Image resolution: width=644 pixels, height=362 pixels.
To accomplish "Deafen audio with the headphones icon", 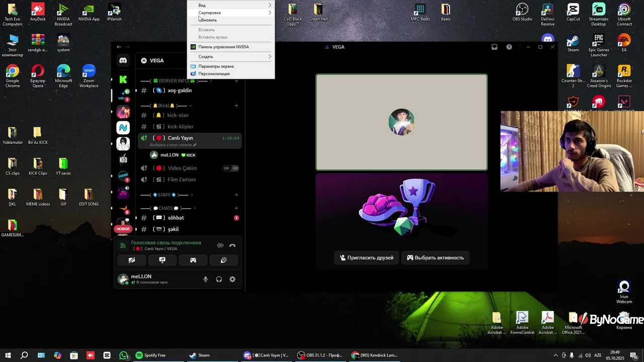I will click(x=219, y=279).
